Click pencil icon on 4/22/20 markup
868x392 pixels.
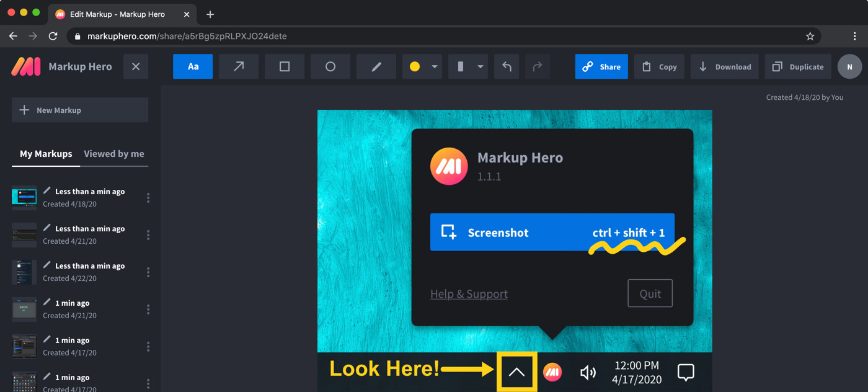pos(47,265)
